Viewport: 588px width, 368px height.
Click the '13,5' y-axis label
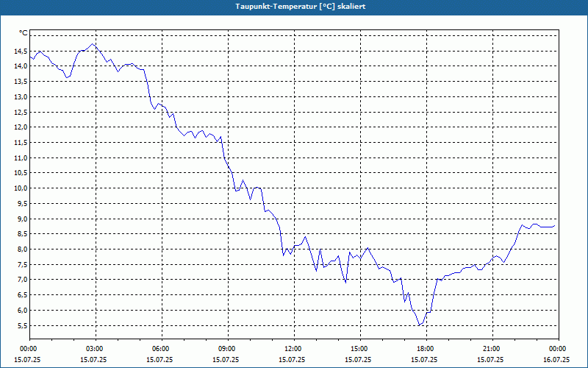click(x=21, y=82)
